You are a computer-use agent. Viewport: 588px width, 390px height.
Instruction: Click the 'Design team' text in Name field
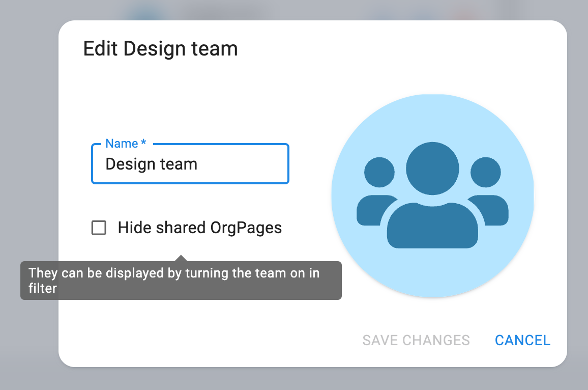[x=151, y=164]
